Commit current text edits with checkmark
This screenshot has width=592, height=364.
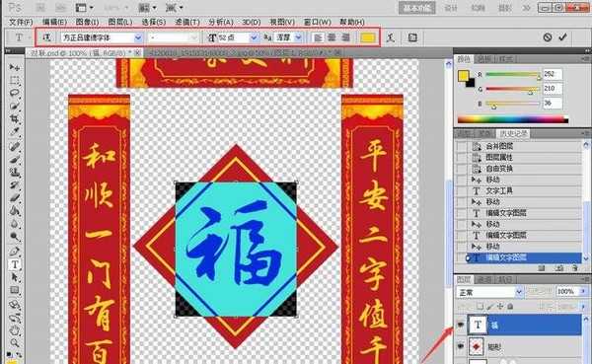(x=563, y=37)
